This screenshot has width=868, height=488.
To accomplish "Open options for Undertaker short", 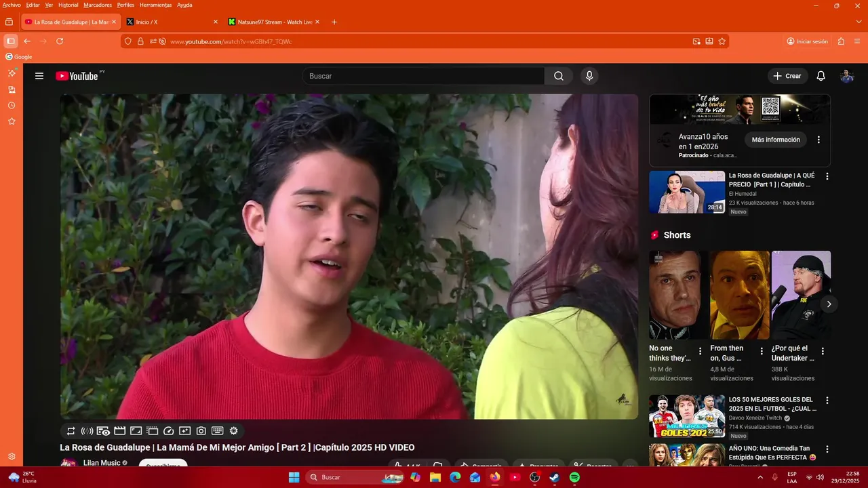I will coord(823,351).
